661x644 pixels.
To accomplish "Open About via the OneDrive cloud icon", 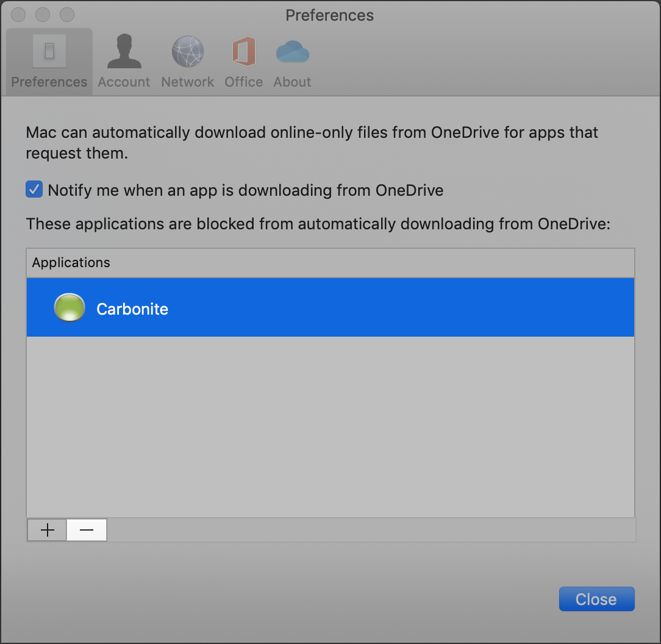I will [292, 51].
